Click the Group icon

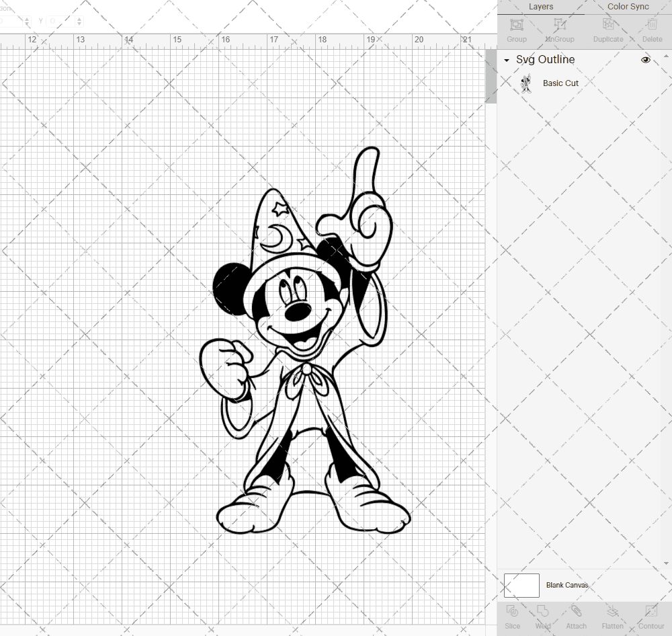pyautogui.click(x=516, y=24)
